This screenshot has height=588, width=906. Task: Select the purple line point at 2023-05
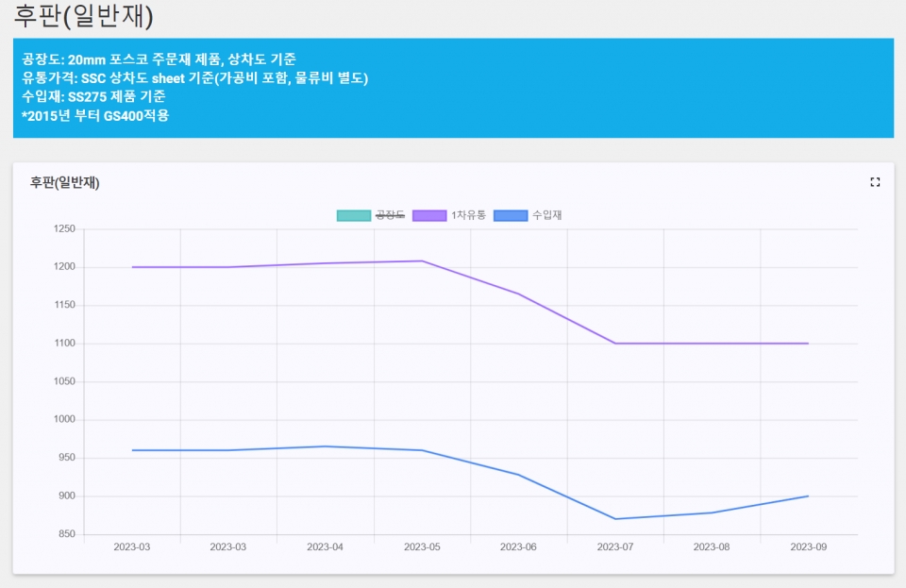(422, 261)
